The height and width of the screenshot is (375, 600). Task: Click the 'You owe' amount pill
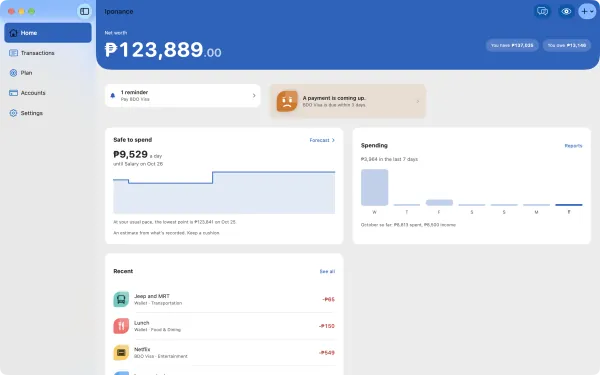click(567, 45)
